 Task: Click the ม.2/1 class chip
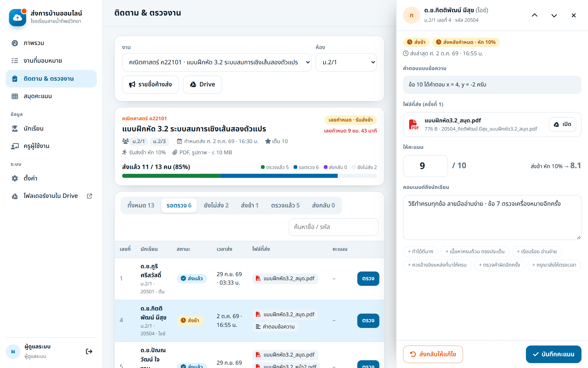click(139, 141)
